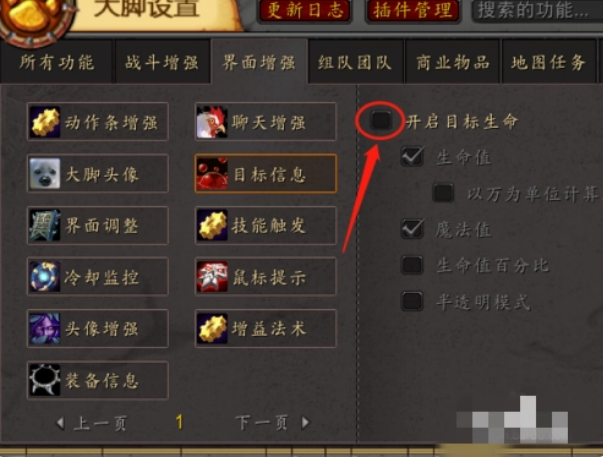
Task: Focus the 搜索的功能 search field
Action: point(538,10)
